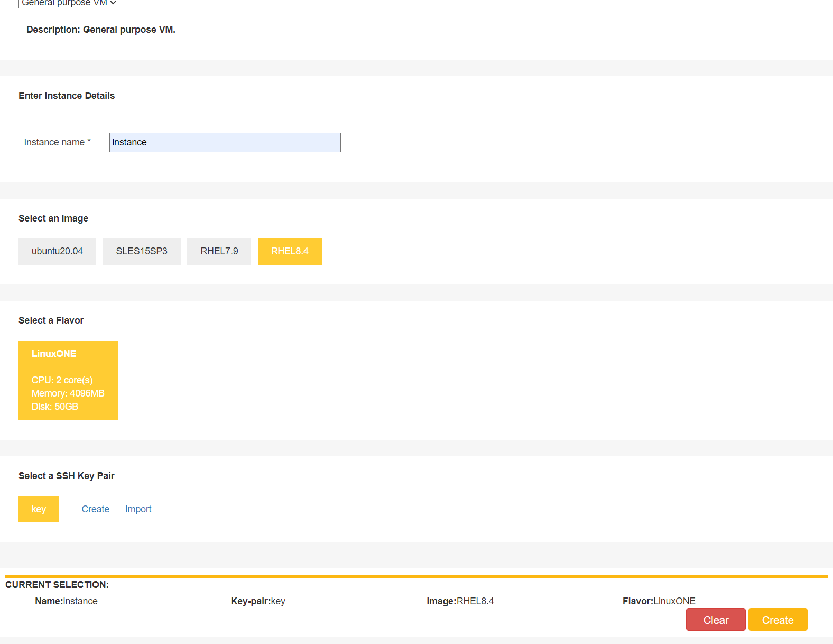This screenshot has height=644, width=833.
Task: Click the 'Key-pair:key' selection text
Action: pos(258,601)
